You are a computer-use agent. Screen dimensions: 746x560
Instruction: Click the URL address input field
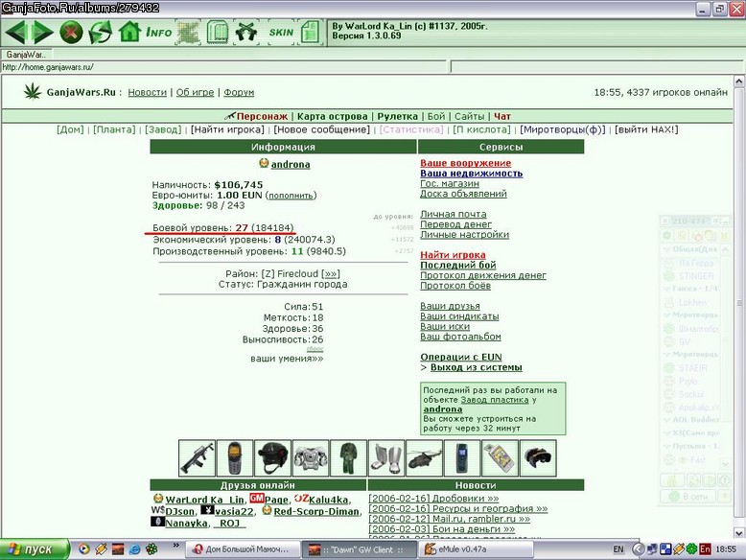[x=223, y=67]
